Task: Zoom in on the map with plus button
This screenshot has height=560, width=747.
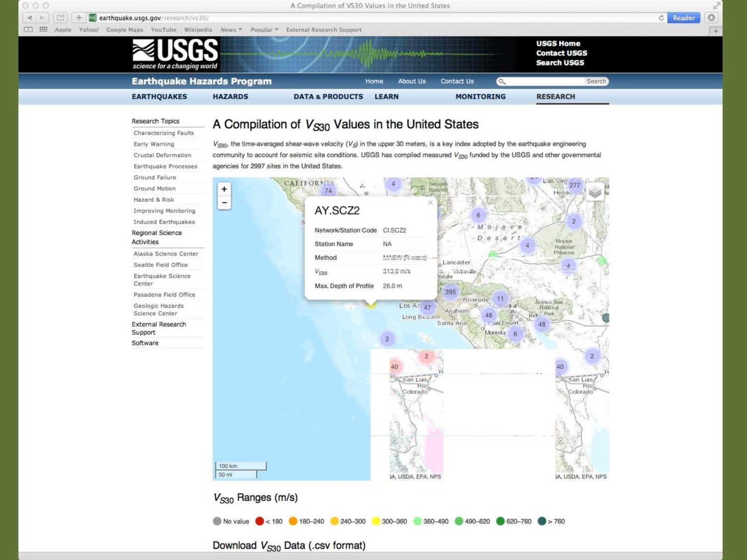Action: (224, 189)
